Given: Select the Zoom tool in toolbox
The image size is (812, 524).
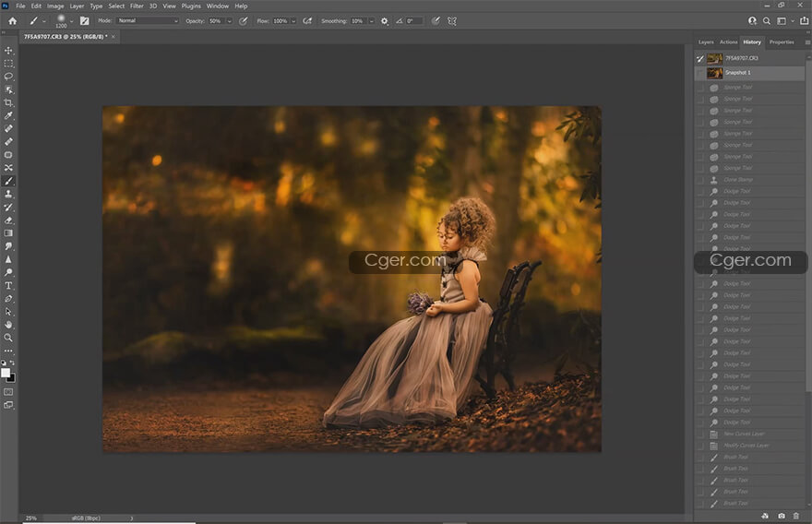Looking at the screenshot, I should [8, 338].
